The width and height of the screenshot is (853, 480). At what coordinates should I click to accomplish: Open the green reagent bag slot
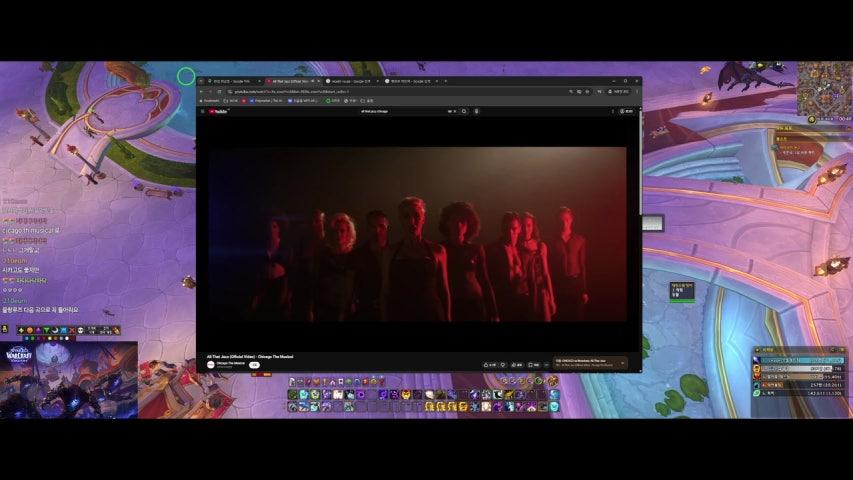click(x=538, y=381)
